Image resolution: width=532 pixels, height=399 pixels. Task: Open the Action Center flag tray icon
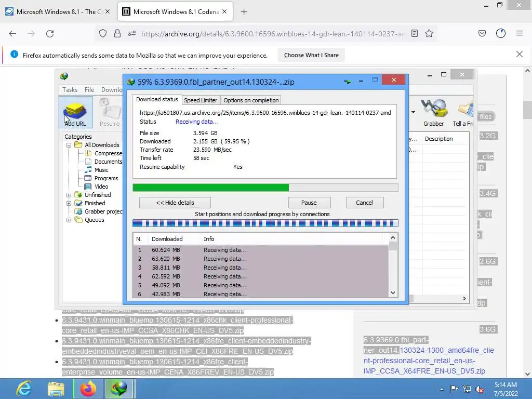[x=454, y=389]
